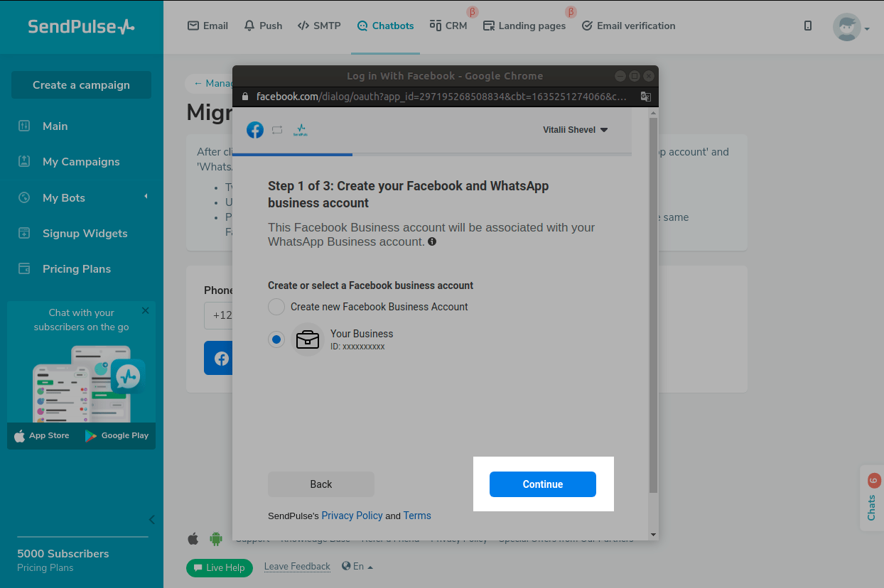Open the Chatbots tab in SendPulse

[x=386, y=26]
